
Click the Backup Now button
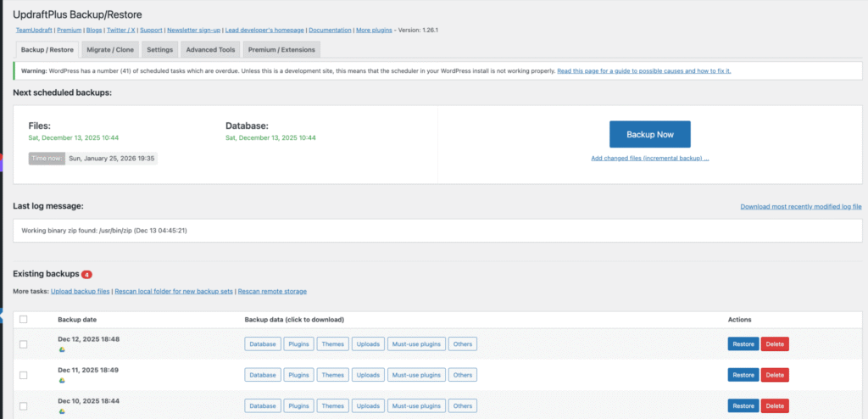click(x=650, y=134)
